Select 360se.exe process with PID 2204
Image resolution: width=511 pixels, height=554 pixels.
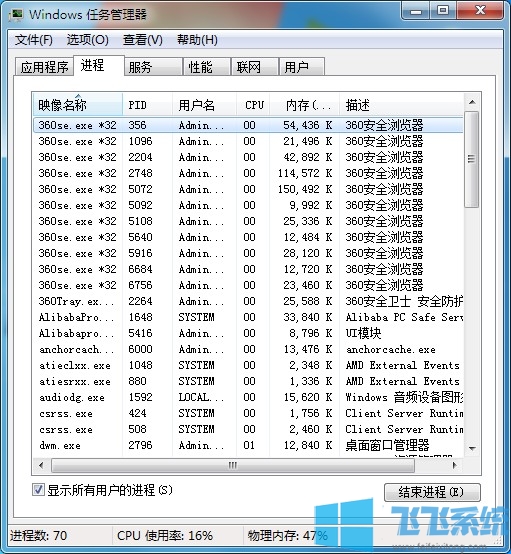[248, 157]
